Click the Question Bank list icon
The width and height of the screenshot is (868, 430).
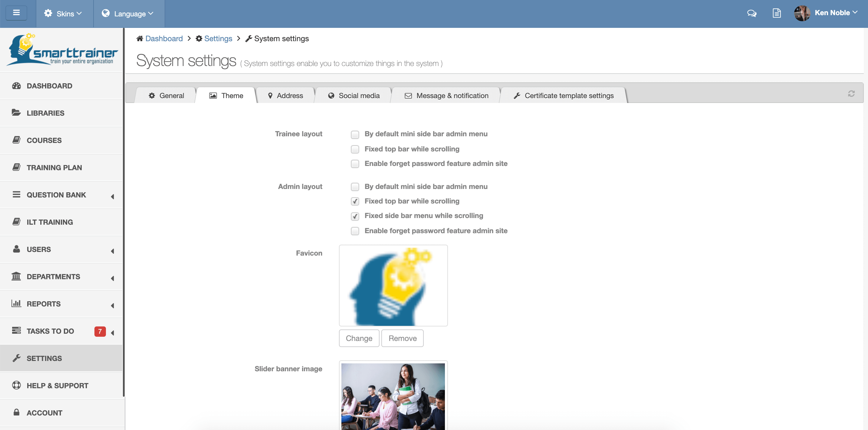pos(16,195)
